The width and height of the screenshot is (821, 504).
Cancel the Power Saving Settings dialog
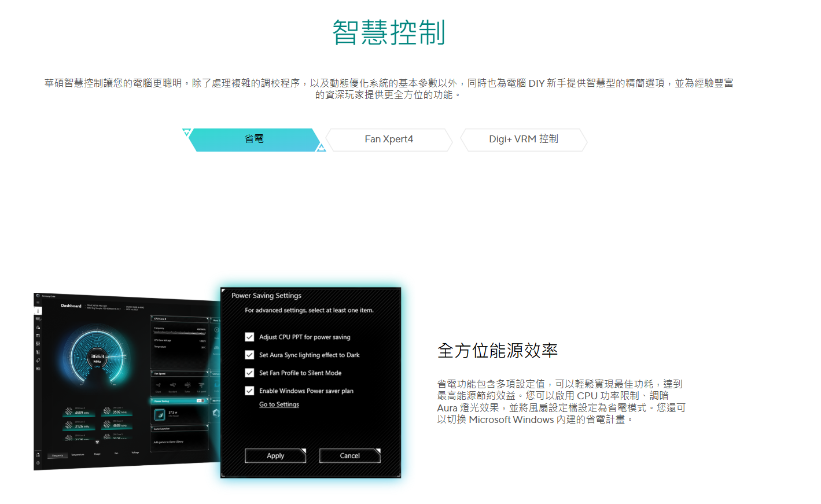pos(350,456)
